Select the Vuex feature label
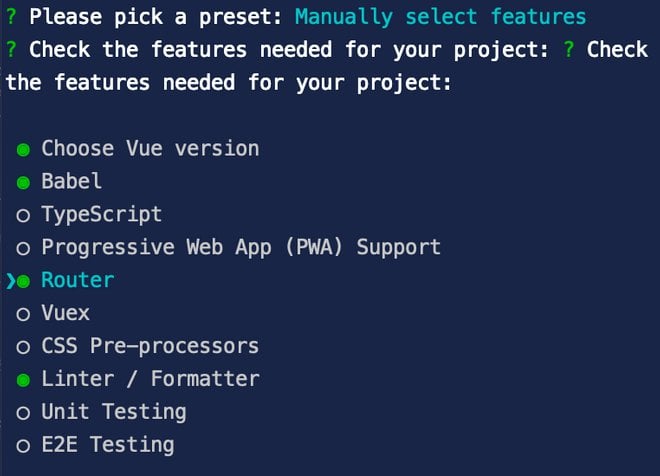Screen dimensions: 660x476 [x=66, y=314]
